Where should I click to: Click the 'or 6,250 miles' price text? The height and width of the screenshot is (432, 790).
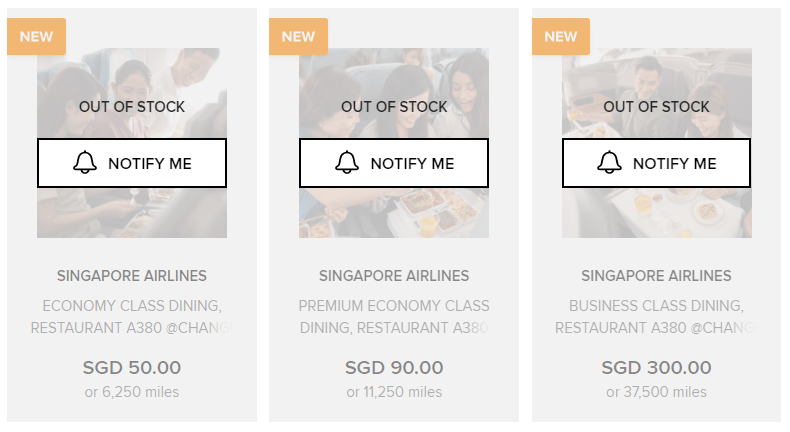132,392
